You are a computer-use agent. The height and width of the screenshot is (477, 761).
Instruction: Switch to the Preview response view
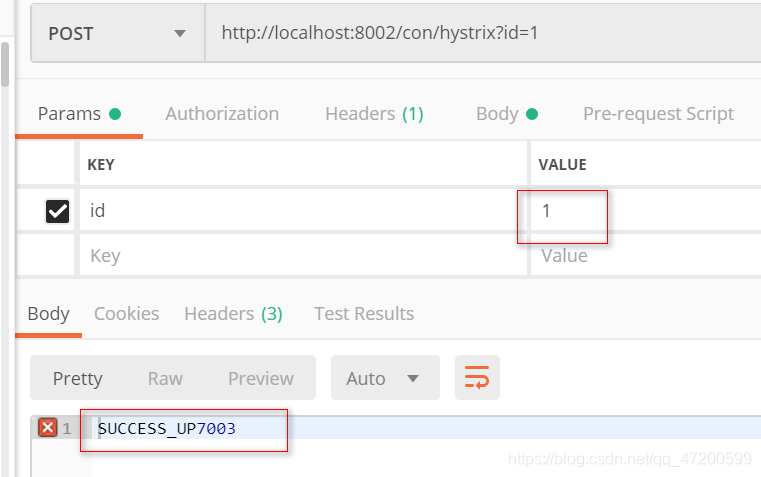(x=261, y=378)
